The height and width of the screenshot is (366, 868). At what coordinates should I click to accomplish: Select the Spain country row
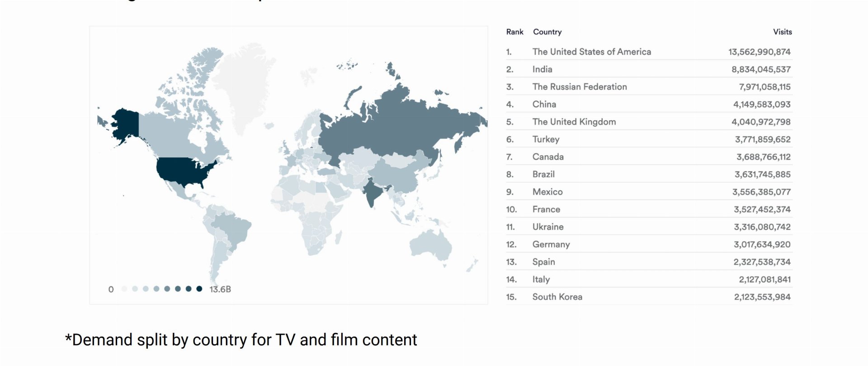tap(649, 262)
